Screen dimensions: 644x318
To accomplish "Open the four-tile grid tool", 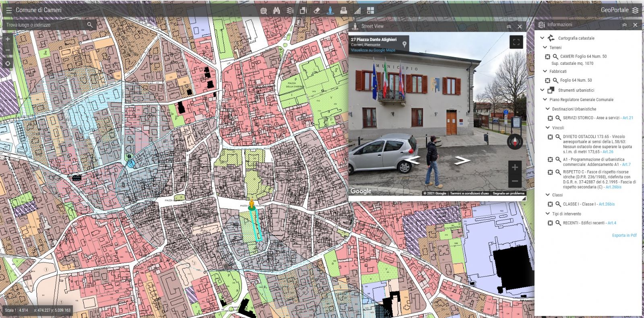I will (370, 11).
